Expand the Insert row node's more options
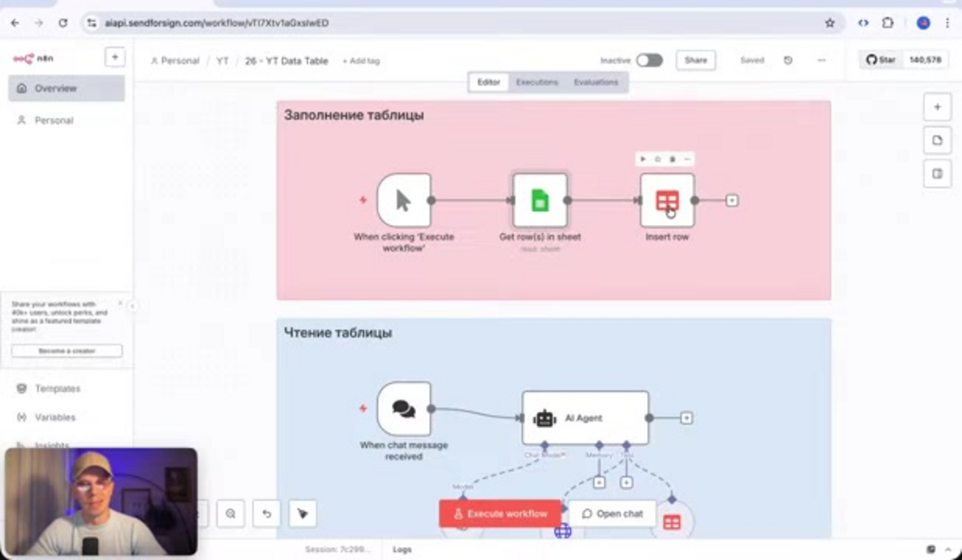Viewport: 962px width, 560px height. click(687, 159)
